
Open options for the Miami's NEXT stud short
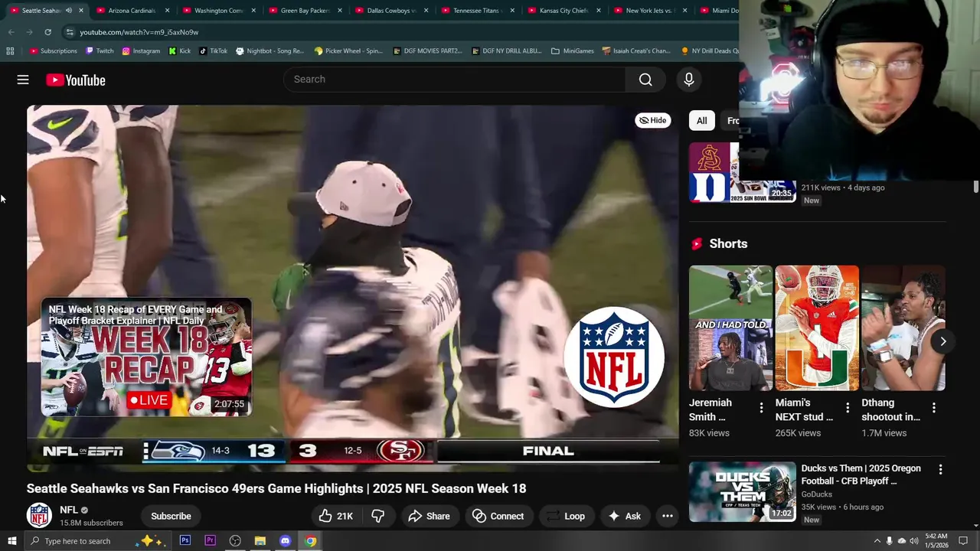[848, 408]
